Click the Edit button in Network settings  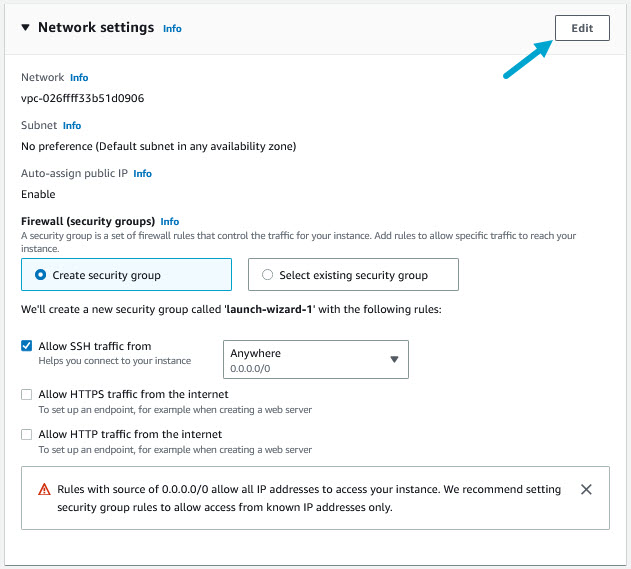pyautogui.click(x=581, y=28)
